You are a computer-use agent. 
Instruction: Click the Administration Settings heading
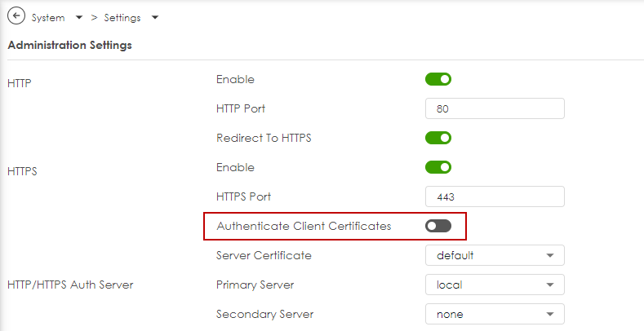(x=70, y=45)
